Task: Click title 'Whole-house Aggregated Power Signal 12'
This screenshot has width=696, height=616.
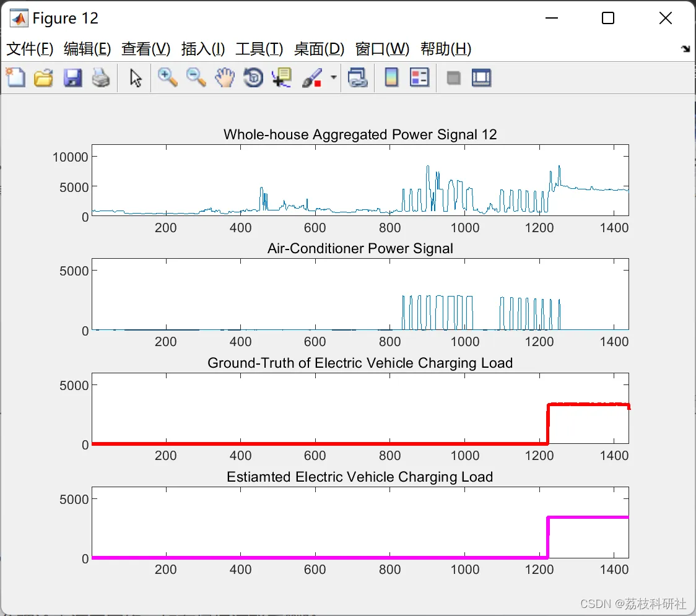Action: 360,134
